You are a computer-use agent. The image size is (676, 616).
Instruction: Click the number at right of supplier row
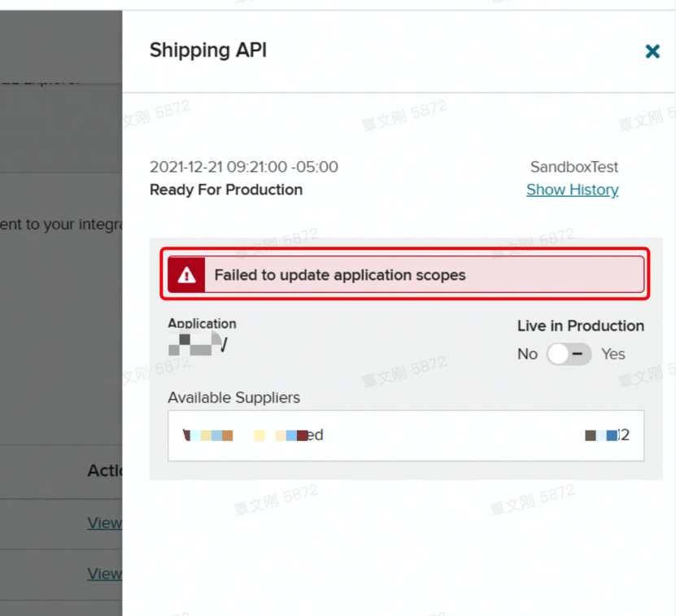[x=607, y=435]
